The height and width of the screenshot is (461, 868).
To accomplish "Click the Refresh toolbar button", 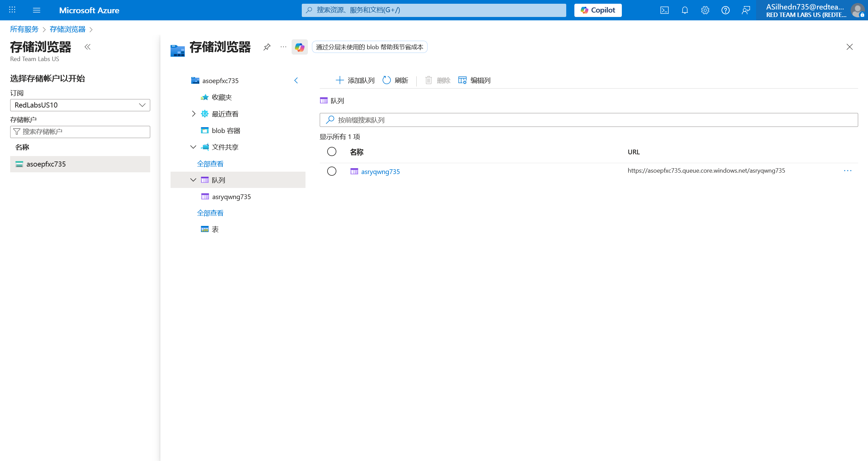I will point(395,80).
